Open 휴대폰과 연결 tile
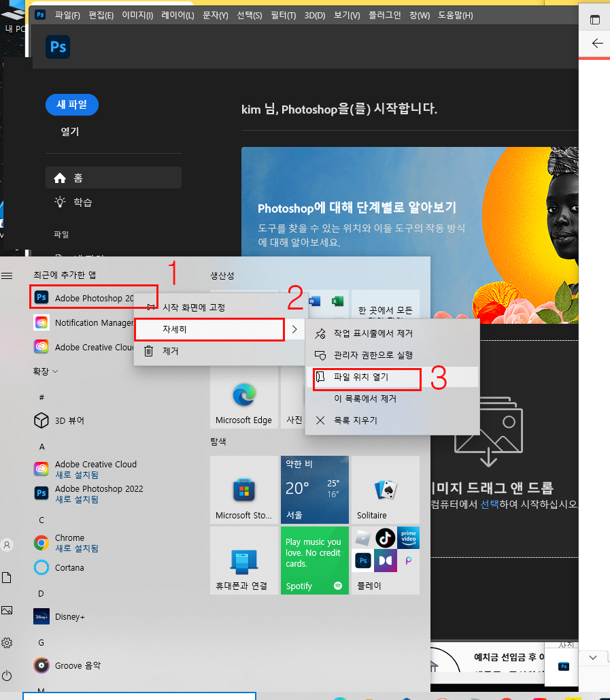Viewport: 610px width, 700px height. [244, 561]
